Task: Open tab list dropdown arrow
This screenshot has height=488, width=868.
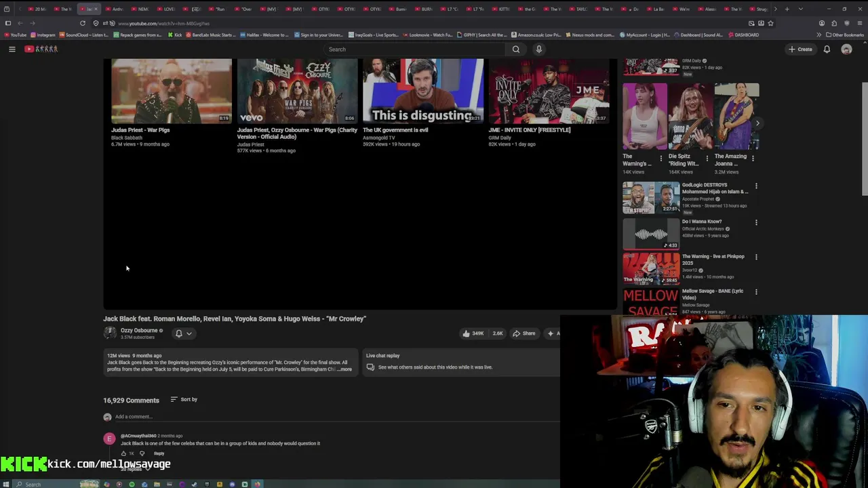Action: [800, 9]
